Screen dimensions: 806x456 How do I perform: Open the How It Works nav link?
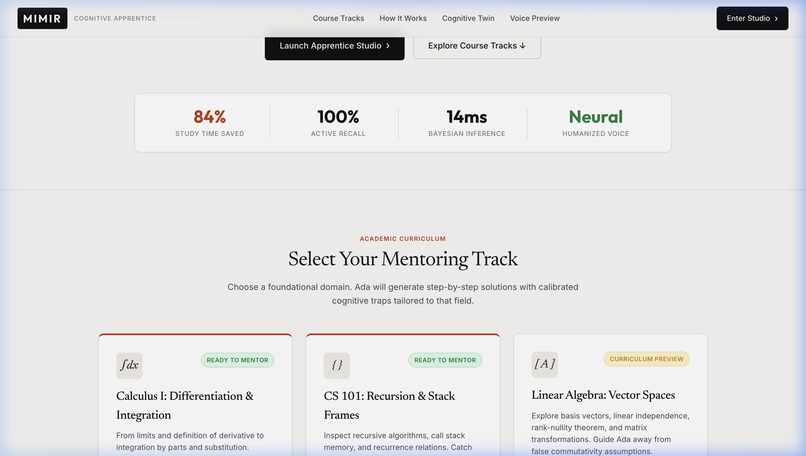403,18
